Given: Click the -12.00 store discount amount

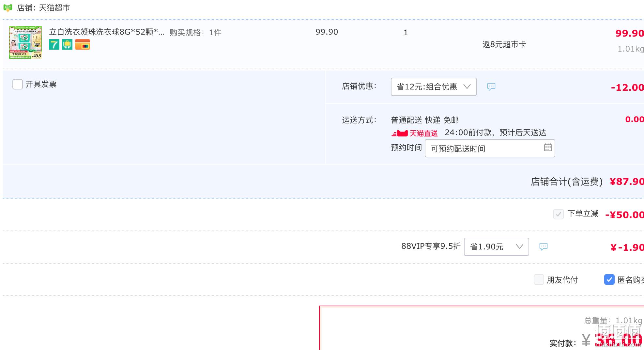Looking at the screenshot, I should pos(627,87).
